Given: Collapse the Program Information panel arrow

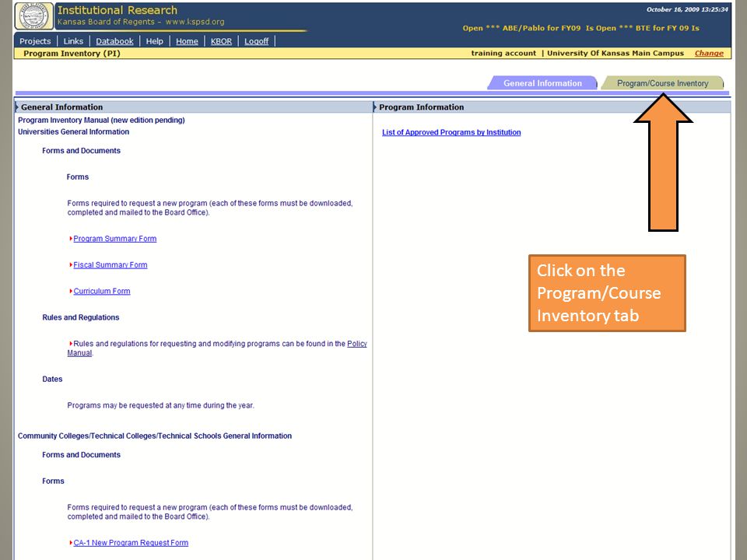Looking at the screenshot, I should (x=375, y=107).
